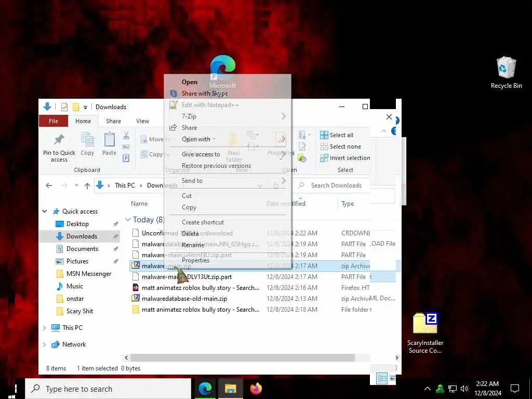This screenshot has width=532, height=399.
Task: Expand the This PC tree node
Action: [x=45, y=328]
